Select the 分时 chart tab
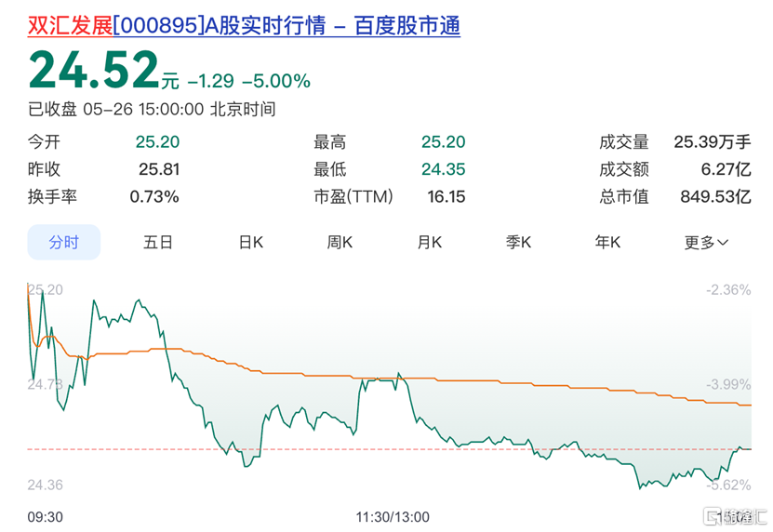 (x=63, y=242)
